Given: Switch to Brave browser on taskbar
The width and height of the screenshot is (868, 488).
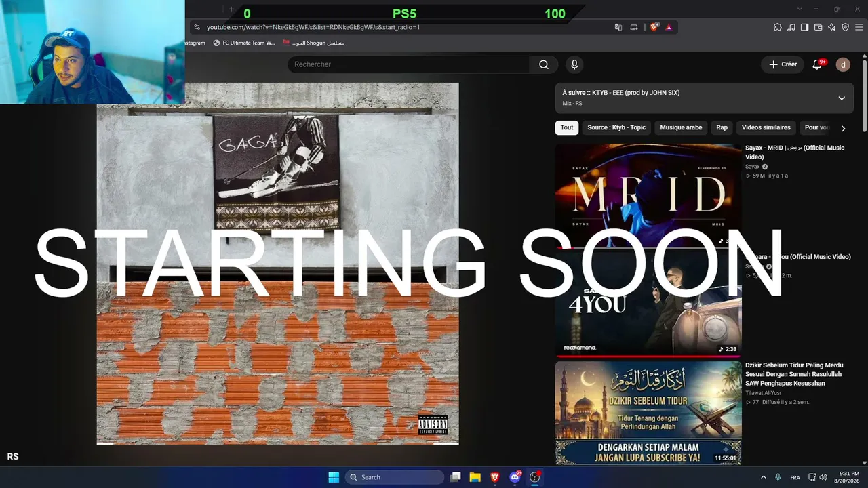Looking at the screenshot, I should pos(495,477).
